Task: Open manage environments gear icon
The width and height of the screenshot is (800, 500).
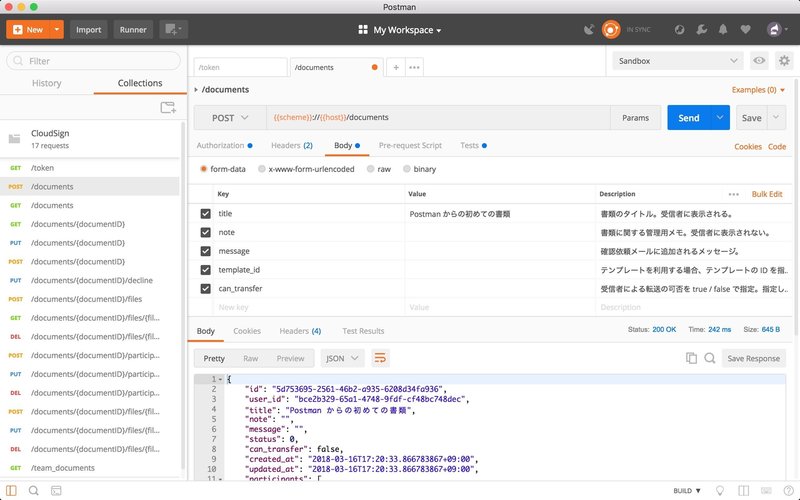Action: tap(784, 61)
